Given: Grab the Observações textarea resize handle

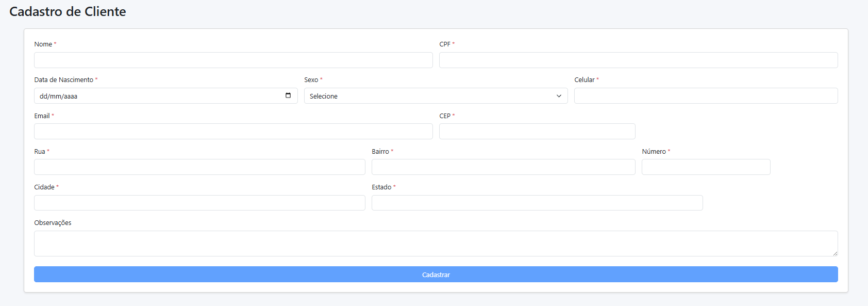Looking at the screenshot, I should click(835, 253).
